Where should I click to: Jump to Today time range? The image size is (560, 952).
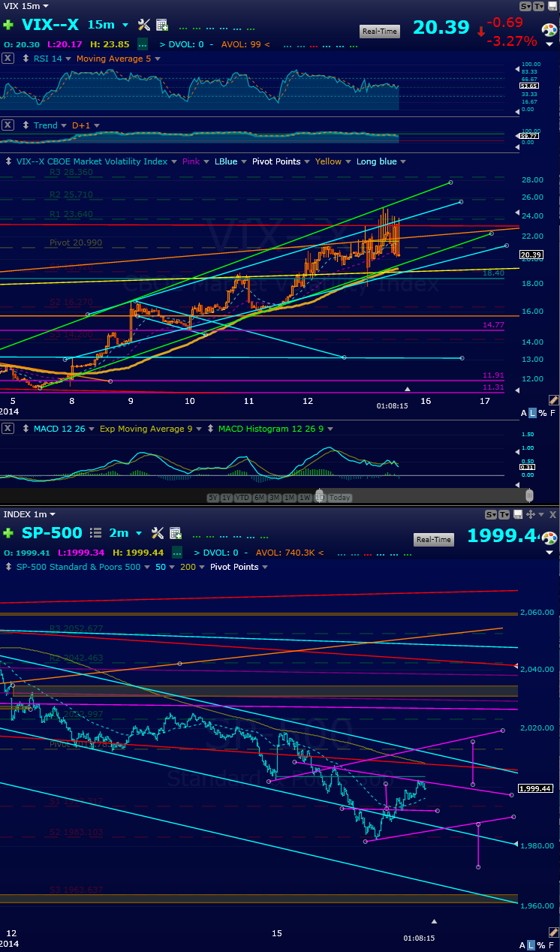[x=339, y=498]
